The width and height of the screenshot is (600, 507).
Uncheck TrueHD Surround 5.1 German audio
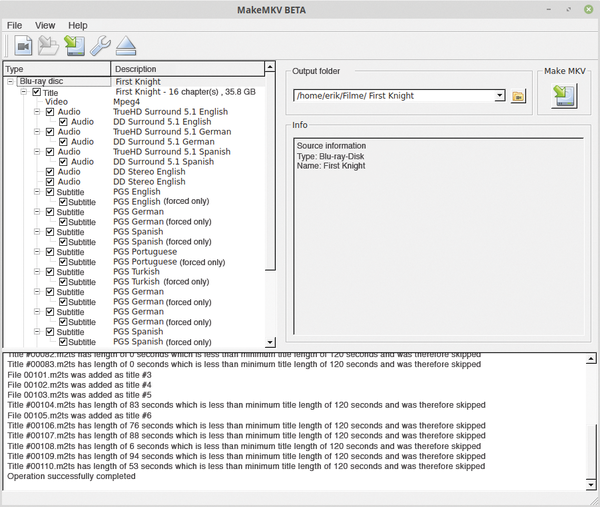point(50,132)
